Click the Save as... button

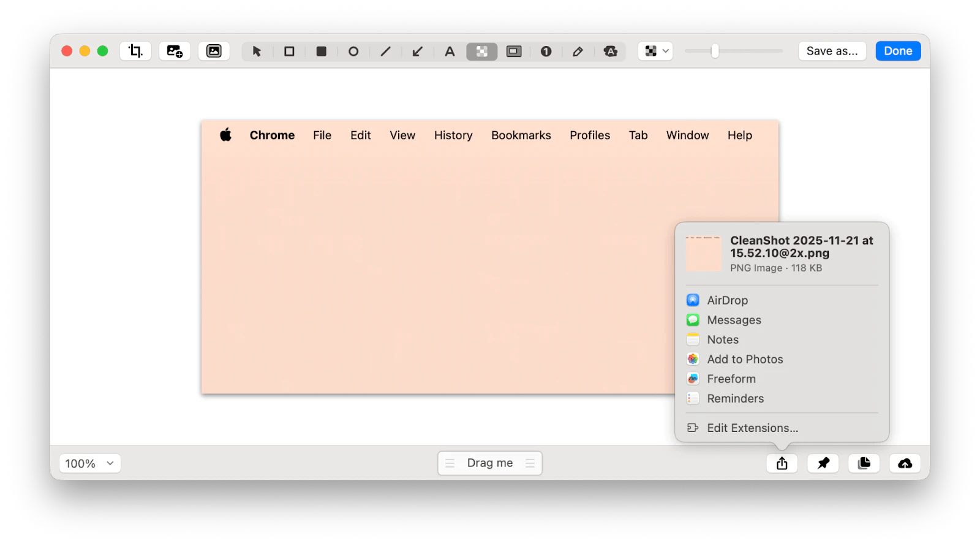click(x=832, y=51)
